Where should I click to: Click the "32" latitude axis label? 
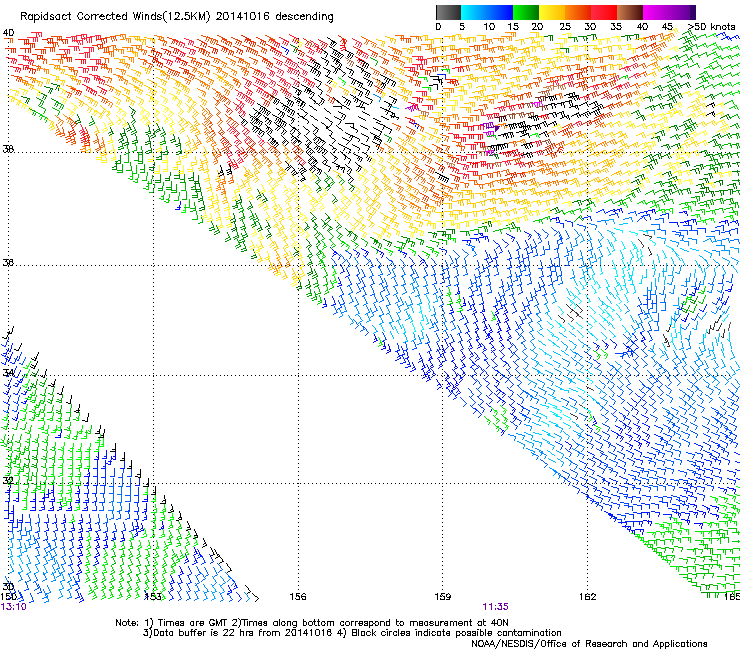pos(8,481)
